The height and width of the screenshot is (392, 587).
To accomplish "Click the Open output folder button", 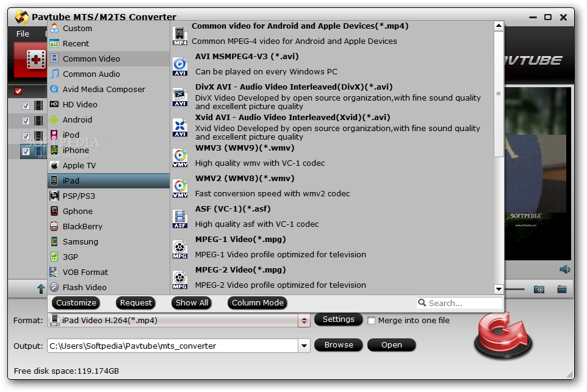I will 392,345.
